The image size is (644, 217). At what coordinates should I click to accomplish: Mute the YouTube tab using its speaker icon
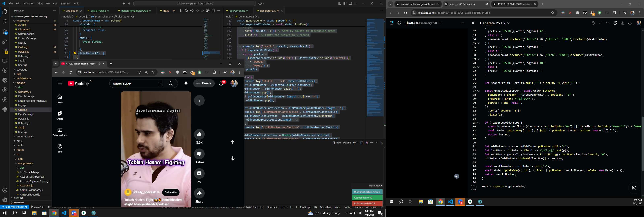[99, 64]
